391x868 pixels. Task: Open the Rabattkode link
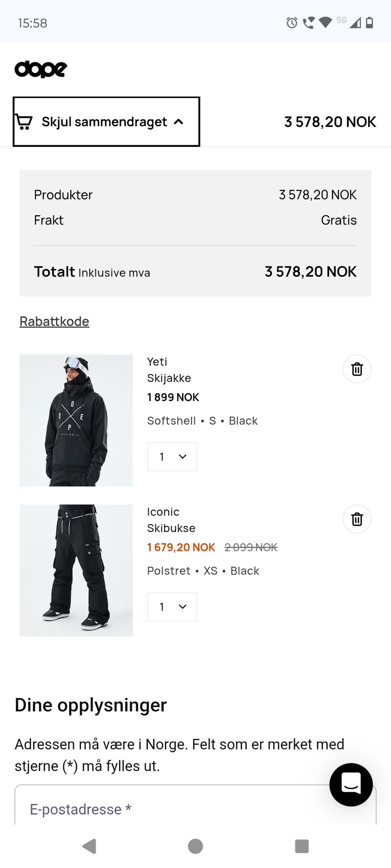click(54, 321)
